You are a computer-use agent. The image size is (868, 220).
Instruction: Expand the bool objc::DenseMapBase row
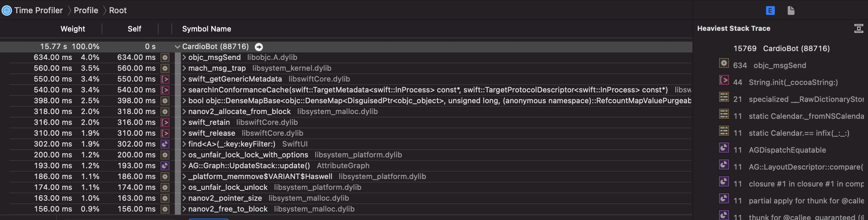(x=184, y=101)
